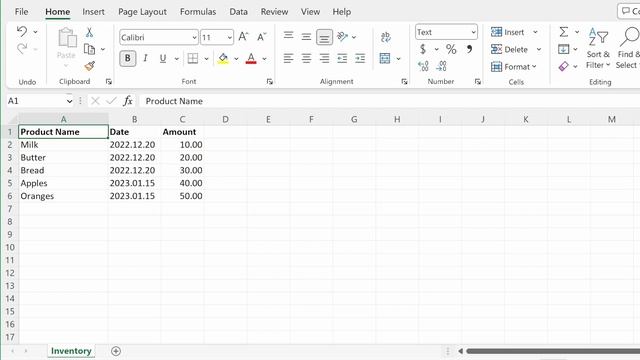Expand the Name Box dropdown arrow

(69, 101)
